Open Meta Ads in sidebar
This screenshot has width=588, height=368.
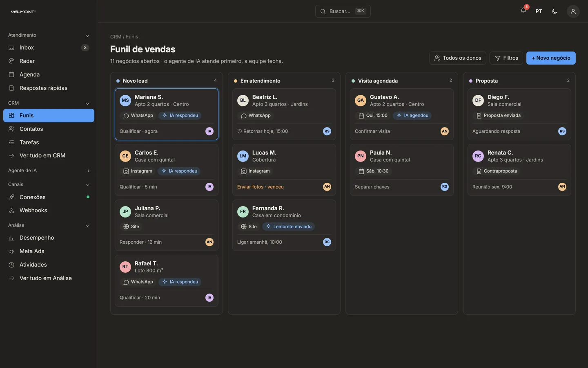tap(49, 251)
